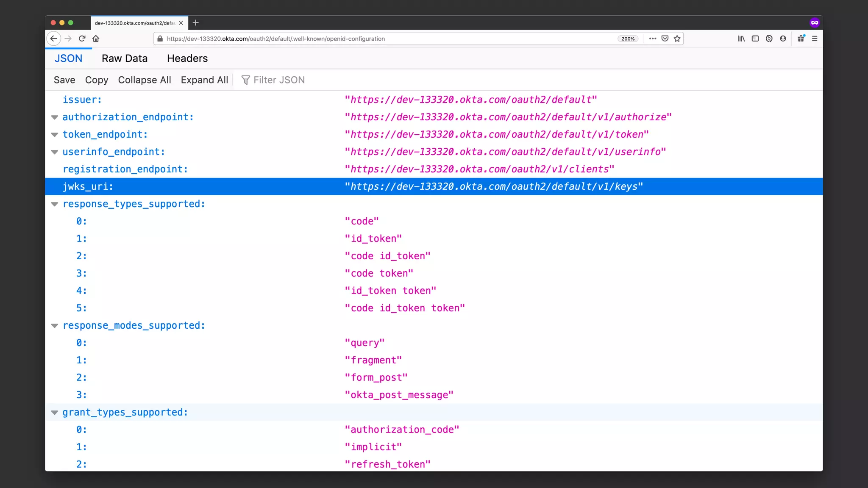Click the Copy button
The image size is (868, 488).
(97, 80)
